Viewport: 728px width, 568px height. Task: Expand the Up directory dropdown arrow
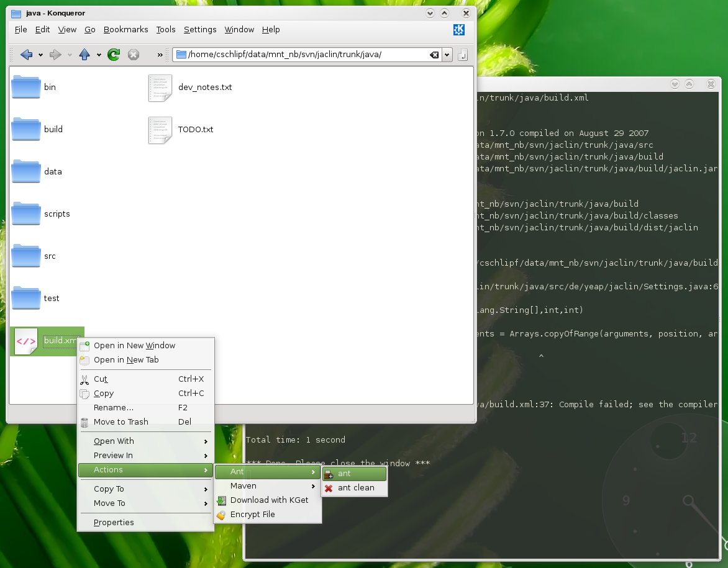tap(98, 55)
